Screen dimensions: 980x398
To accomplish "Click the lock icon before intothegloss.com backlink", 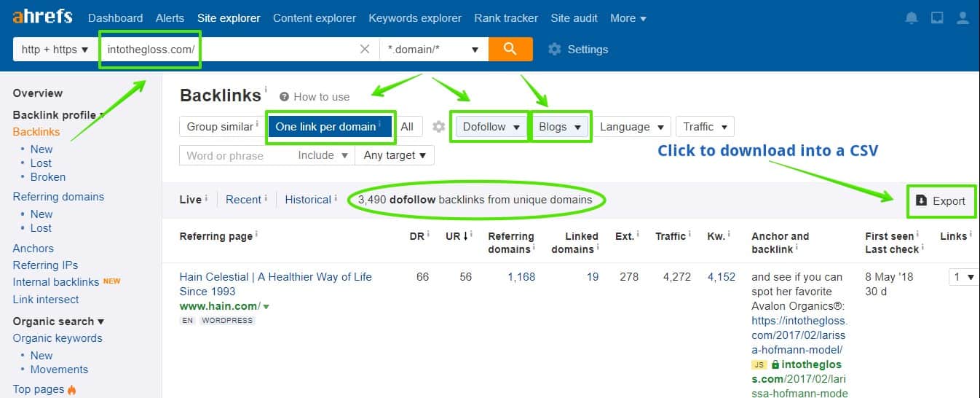I will pos(775,364).
